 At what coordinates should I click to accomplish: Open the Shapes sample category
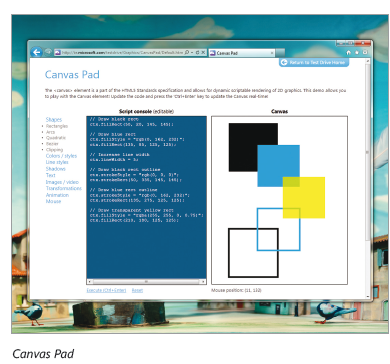54,119
